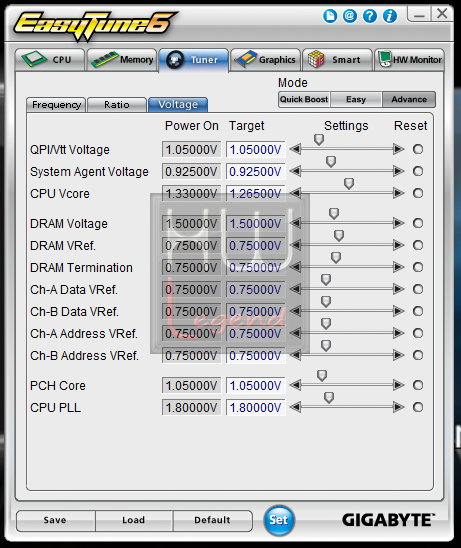The image size is (461, 548).
Task: Switch to the Memory tab
Action: 121,60
